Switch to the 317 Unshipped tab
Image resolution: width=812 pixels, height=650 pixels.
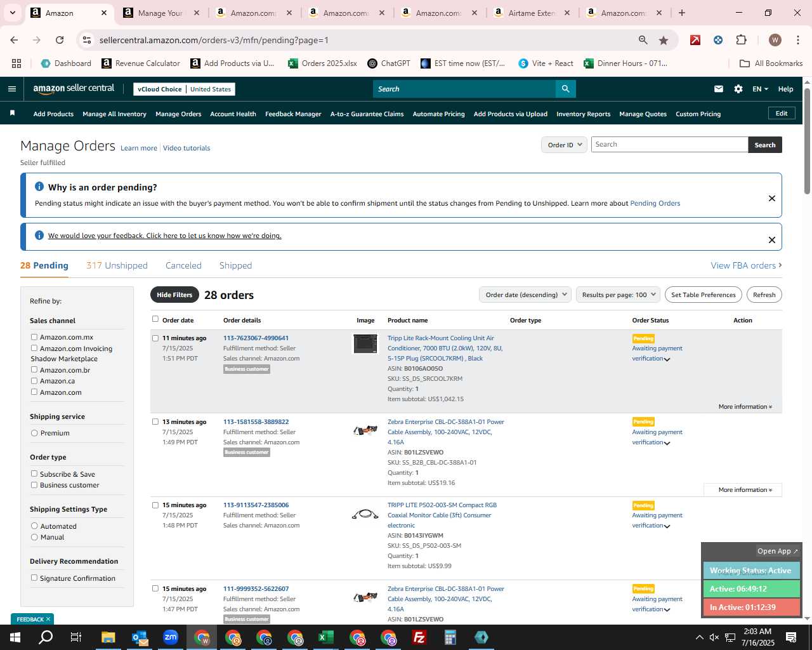[x=117, y=265]
